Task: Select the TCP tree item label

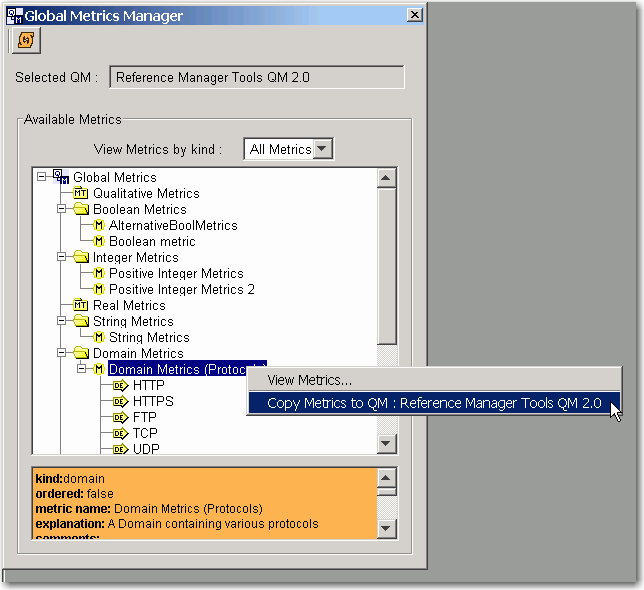Action: coord(145,434)
